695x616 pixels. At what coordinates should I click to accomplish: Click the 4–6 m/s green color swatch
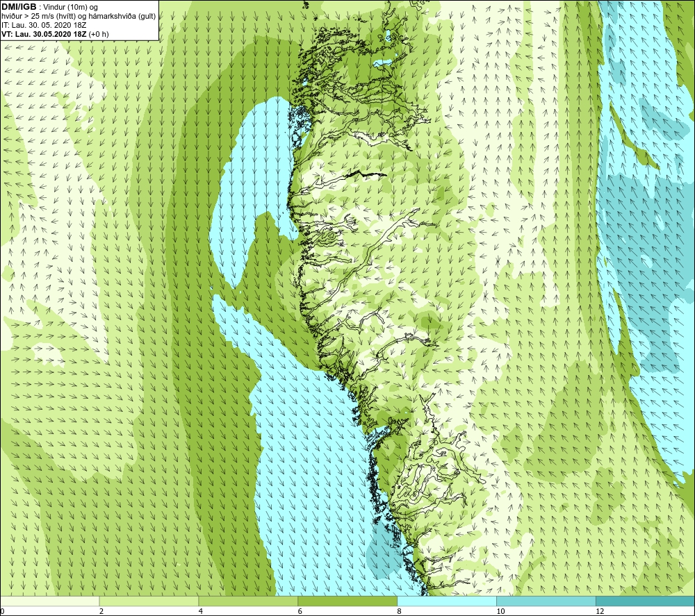coord(248,601)
